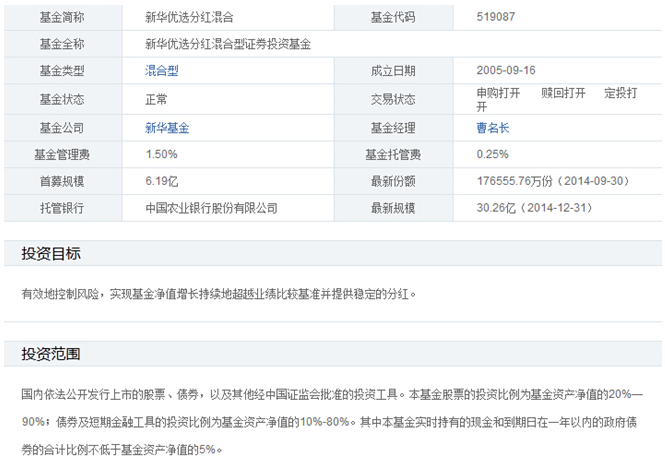Open the 新华基金 company link
Screen dimensions: 665x470
[x=167, y=128]
